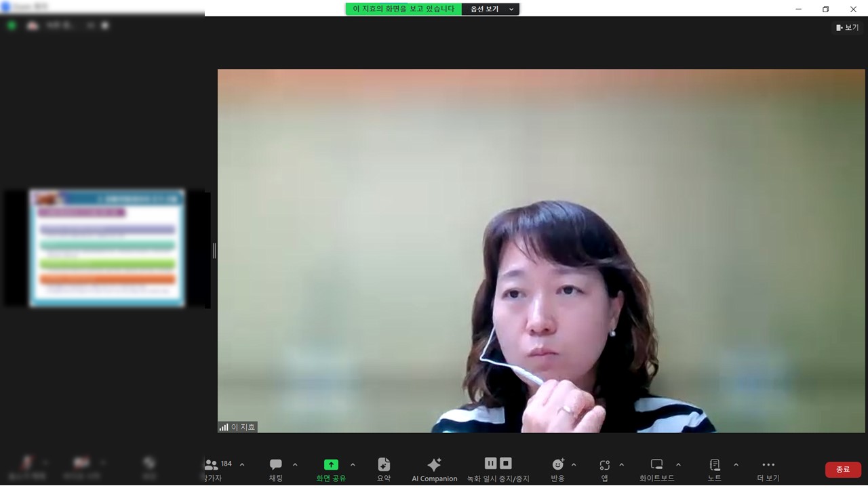Open the Whiteboard (화이트보드)
The height and width of the screenshot is (488, 868).
tap(656, 470)
